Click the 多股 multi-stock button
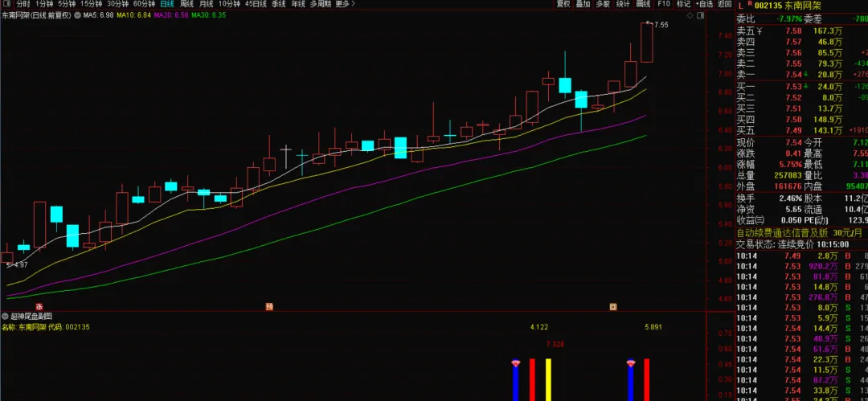This screenshot has height=401, width=868. click(x=603, y=4)
